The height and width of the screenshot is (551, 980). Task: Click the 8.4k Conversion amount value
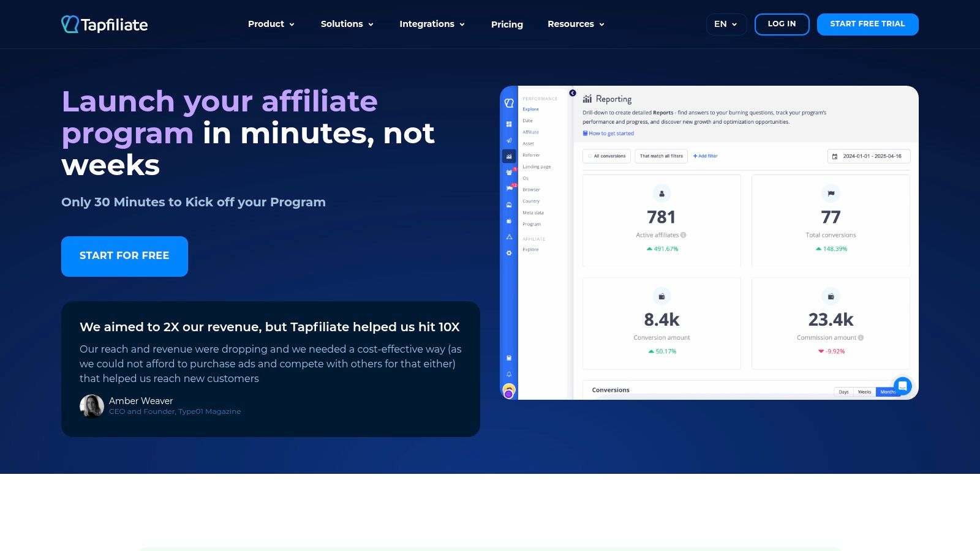[x=661, y=320]
